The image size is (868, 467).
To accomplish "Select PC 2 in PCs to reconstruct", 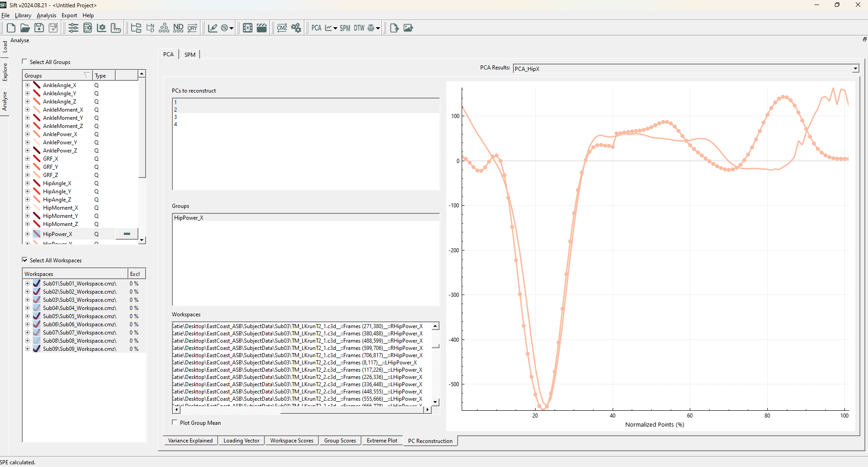I will [x=306, y=109].
